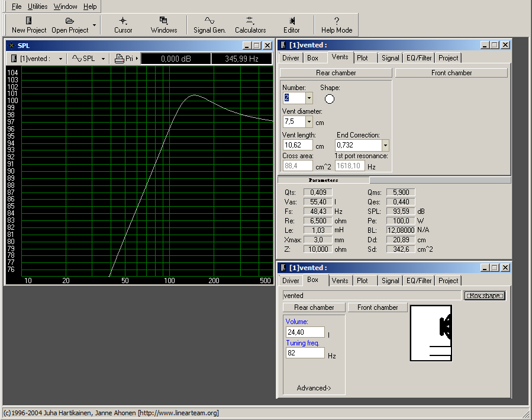Open the Calculators tool

coord(250,20)
